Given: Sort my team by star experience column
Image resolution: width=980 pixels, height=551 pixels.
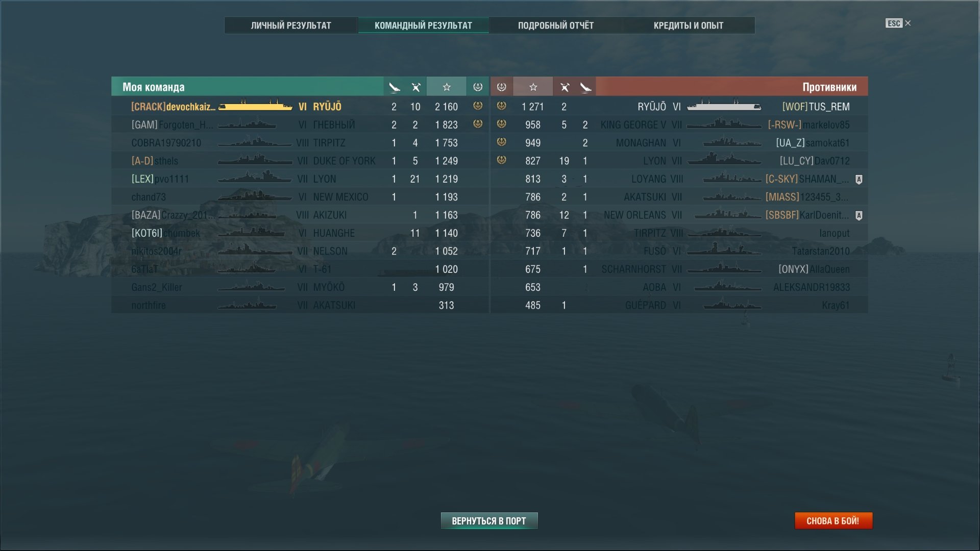Looking at the screenshot, I should 447,87.
